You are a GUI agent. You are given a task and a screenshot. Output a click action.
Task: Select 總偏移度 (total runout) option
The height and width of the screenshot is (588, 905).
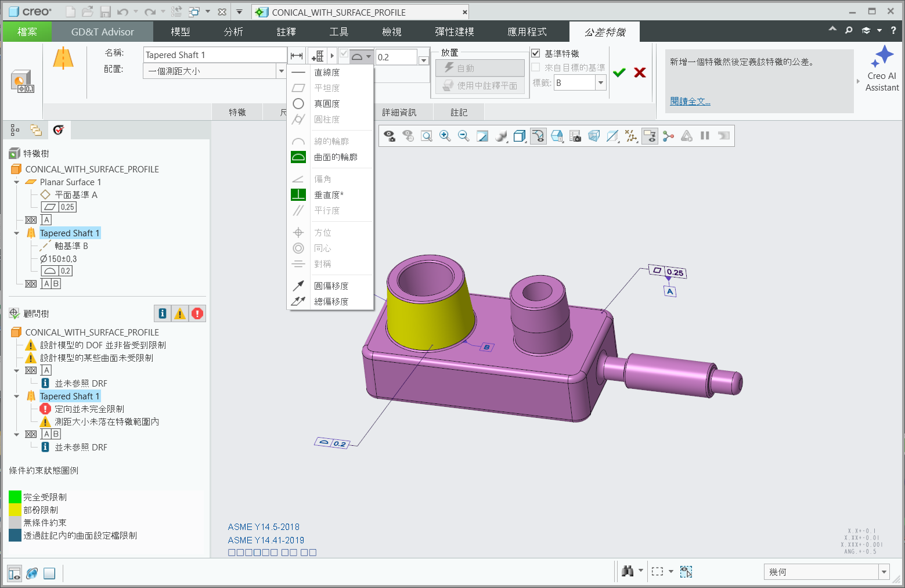pos(330,302)
